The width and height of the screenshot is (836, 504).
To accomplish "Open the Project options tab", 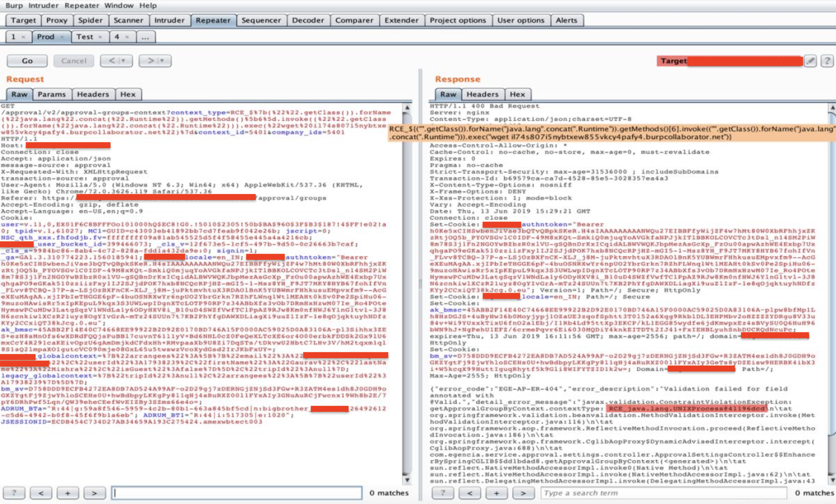I will 458,20.
